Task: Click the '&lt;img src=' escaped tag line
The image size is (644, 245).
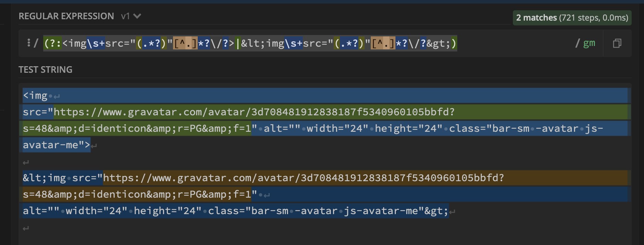Action: click(63, 178)
